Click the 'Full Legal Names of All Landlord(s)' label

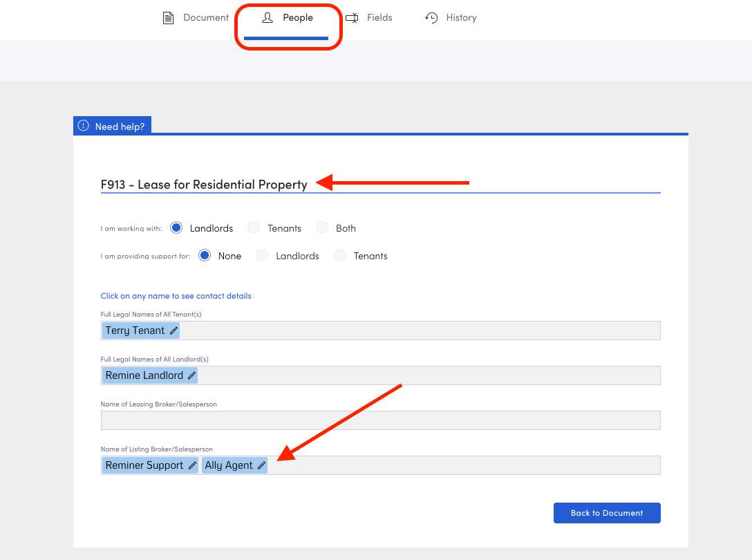pyautogui.click(x=154, y=360)
